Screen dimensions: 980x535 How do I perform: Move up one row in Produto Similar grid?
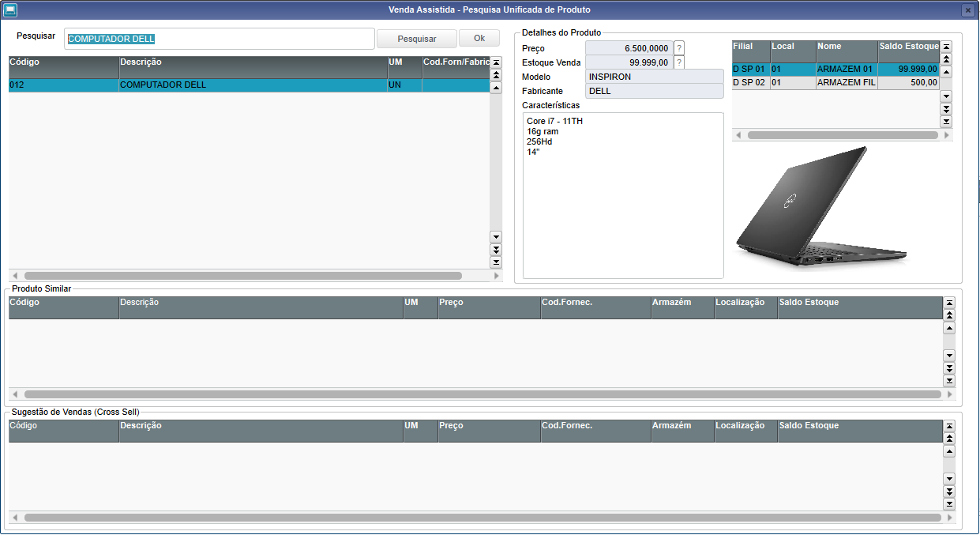pos(949,328)
